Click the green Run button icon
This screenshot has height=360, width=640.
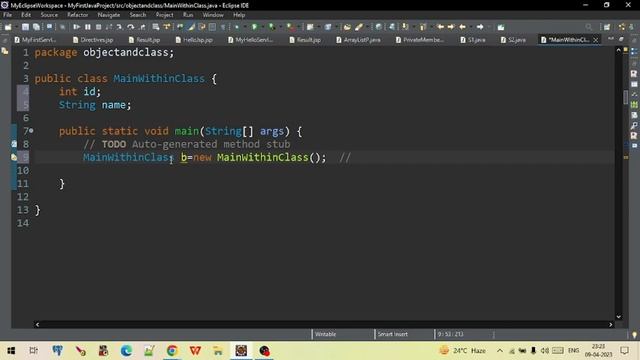pos(254,27)
